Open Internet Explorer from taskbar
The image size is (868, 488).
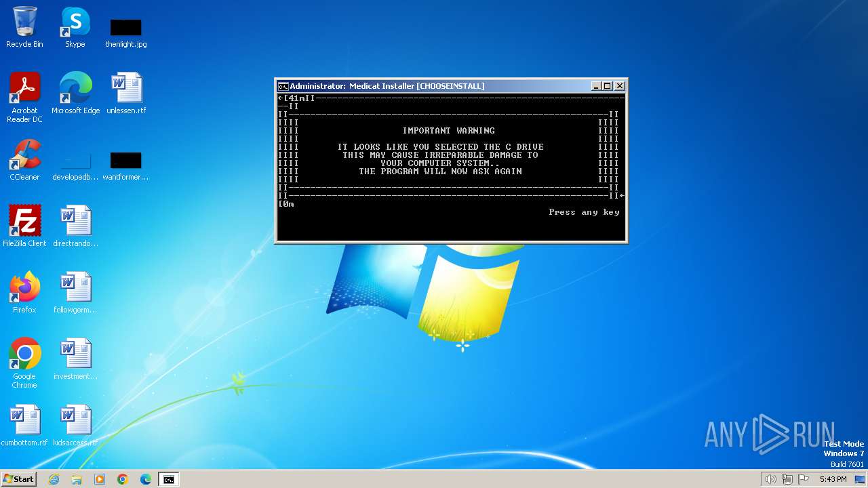(x=54, y=479)
